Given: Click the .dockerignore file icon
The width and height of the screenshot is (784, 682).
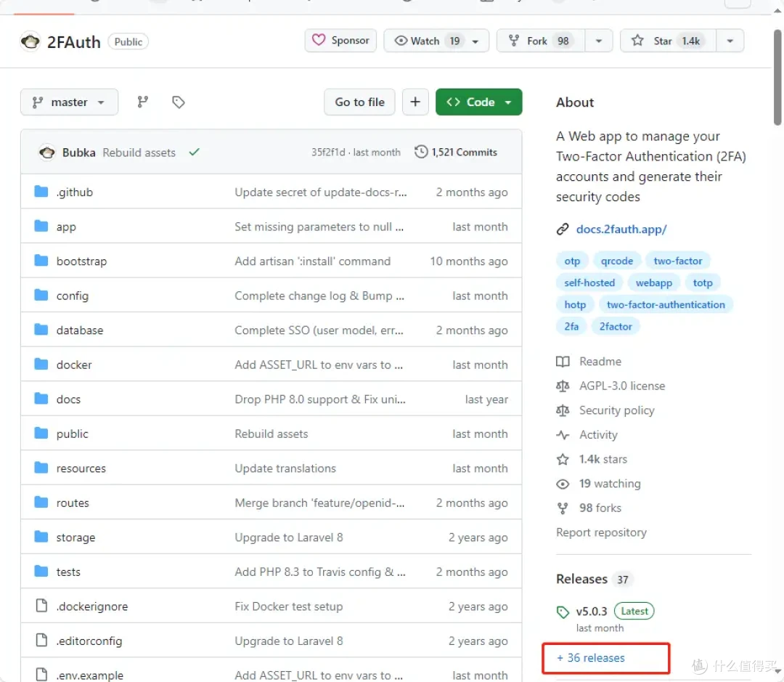Looking at the screenshot, I should [41, 606].
